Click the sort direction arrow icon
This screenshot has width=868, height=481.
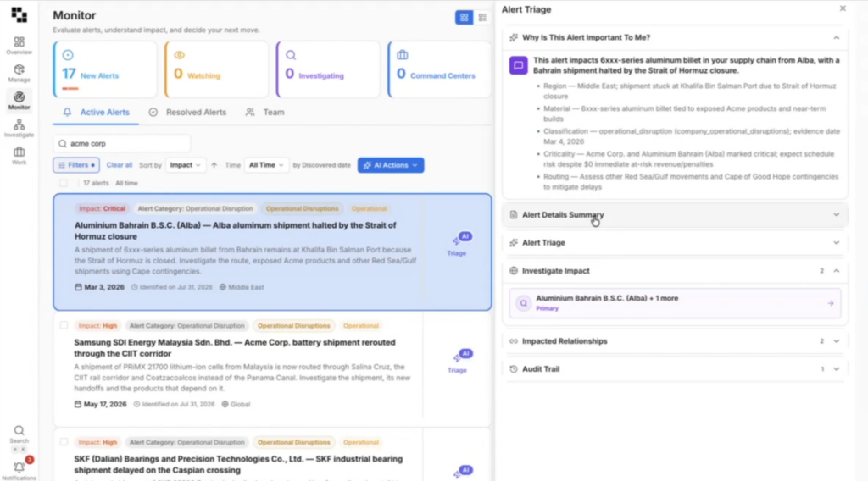click(x=214, y=165)
